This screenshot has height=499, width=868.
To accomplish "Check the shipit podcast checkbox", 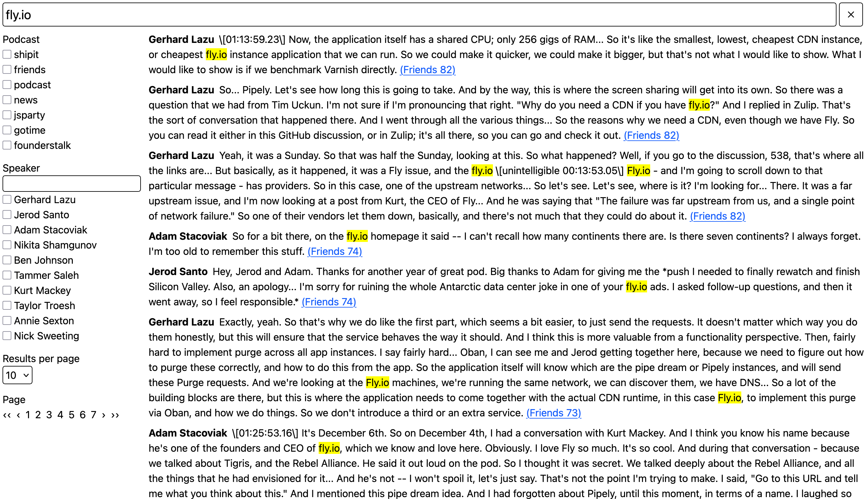I will coord(7,55).
